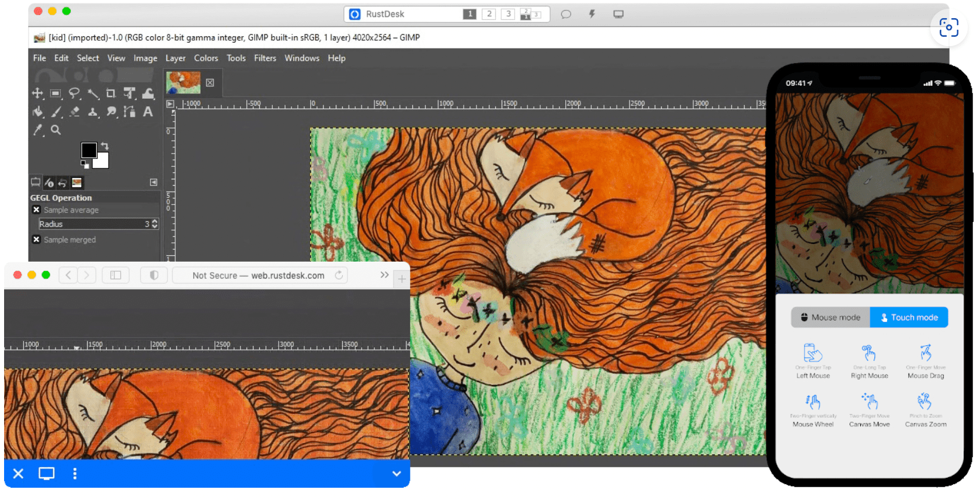Select the Fuzzy Select magic wand tool
Image resolution: width=980 pixels, height=500 pixels.
[x=93, y=93]
